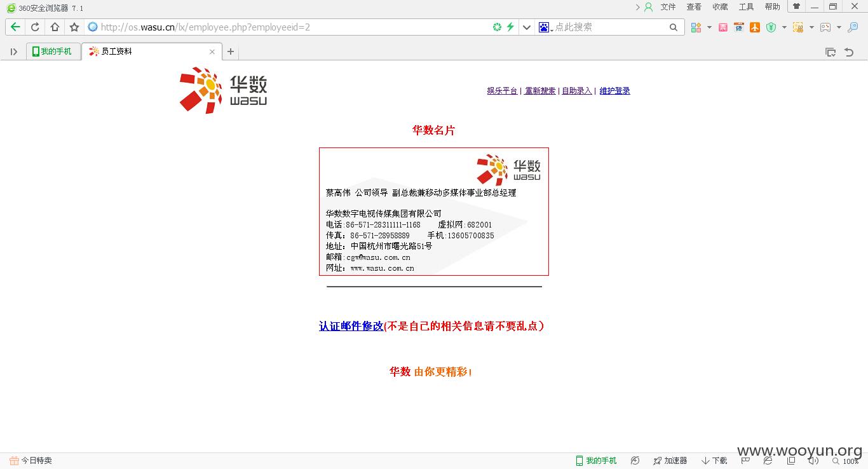Viewport: 868px width, 469px height.
Task: Click the tab list window icon
Action: tap(830, 52)
